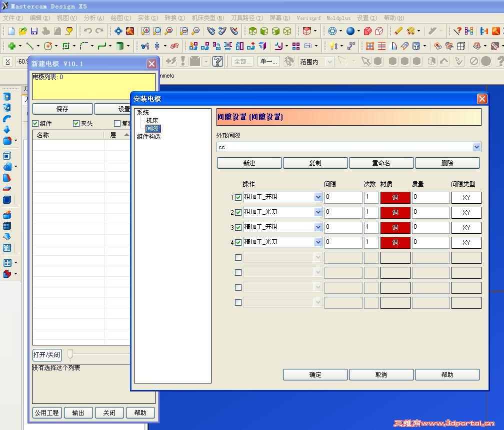This screenshot has width=504, height=430.
Task: Click the X coordinate lock button
Action: [7, 61]
